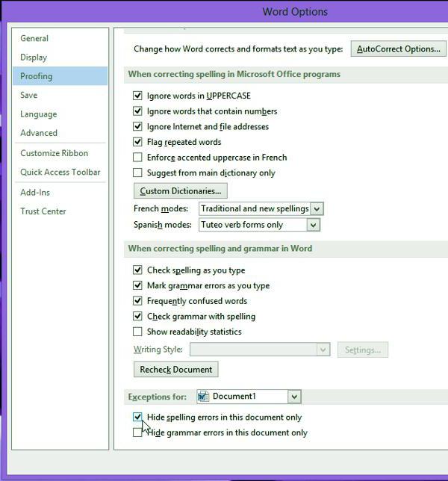Open Quick Access Toolbar settings

[x=60, y=172]
